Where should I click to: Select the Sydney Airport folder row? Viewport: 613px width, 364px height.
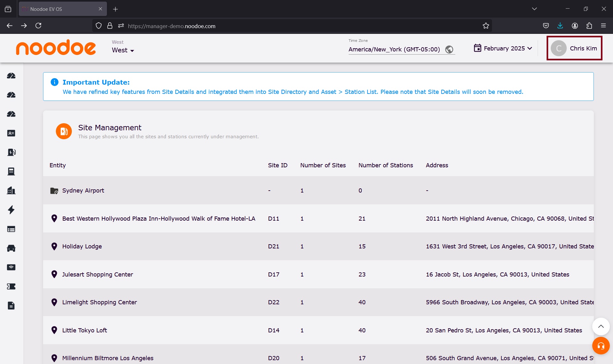pos(83,191)
